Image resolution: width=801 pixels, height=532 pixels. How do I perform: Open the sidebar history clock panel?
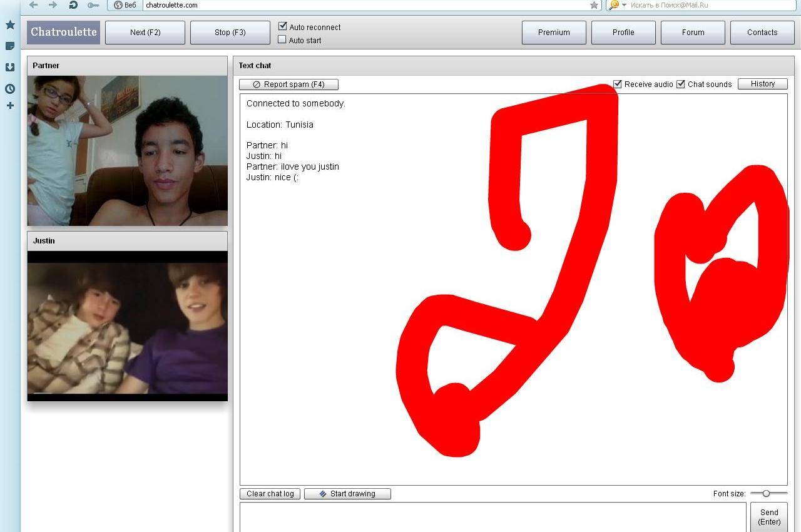pyautogui.click(x=10, y=89)
